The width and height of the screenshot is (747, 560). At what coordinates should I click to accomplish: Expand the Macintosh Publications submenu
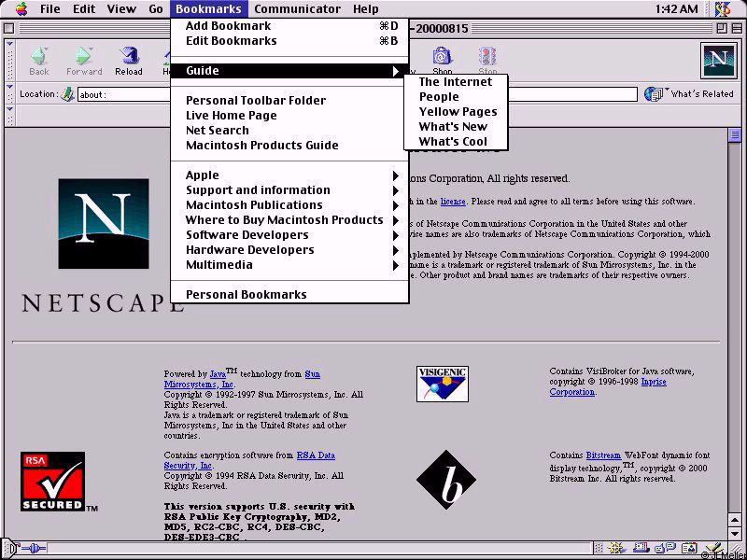tap(289, 205)
